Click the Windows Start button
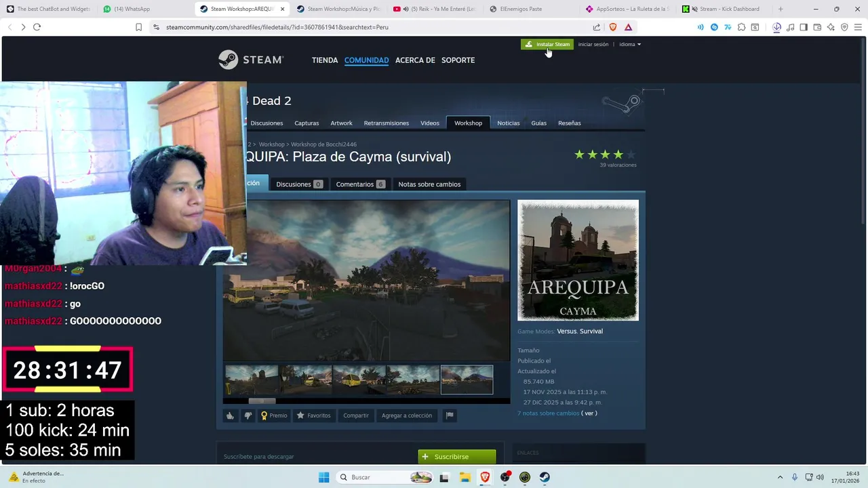The width and height of the screenshot is (868, 488). click(324, 477)
